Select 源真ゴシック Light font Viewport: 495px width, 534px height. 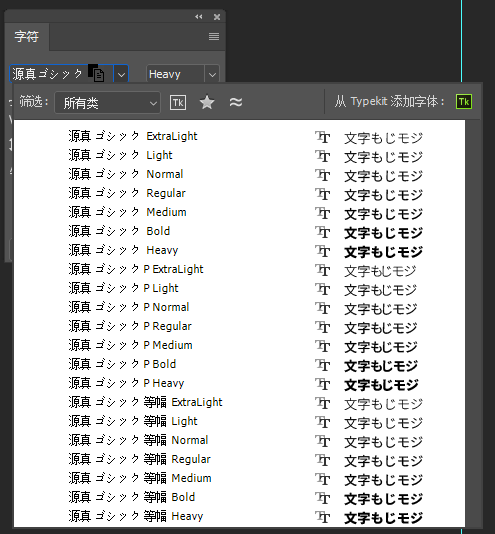[239, 155]
